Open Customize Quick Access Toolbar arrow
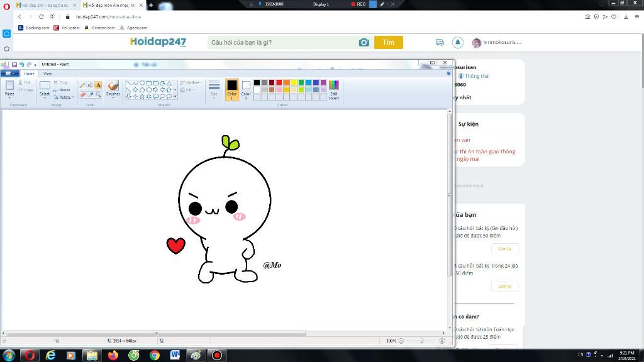 tap(35, 65)
